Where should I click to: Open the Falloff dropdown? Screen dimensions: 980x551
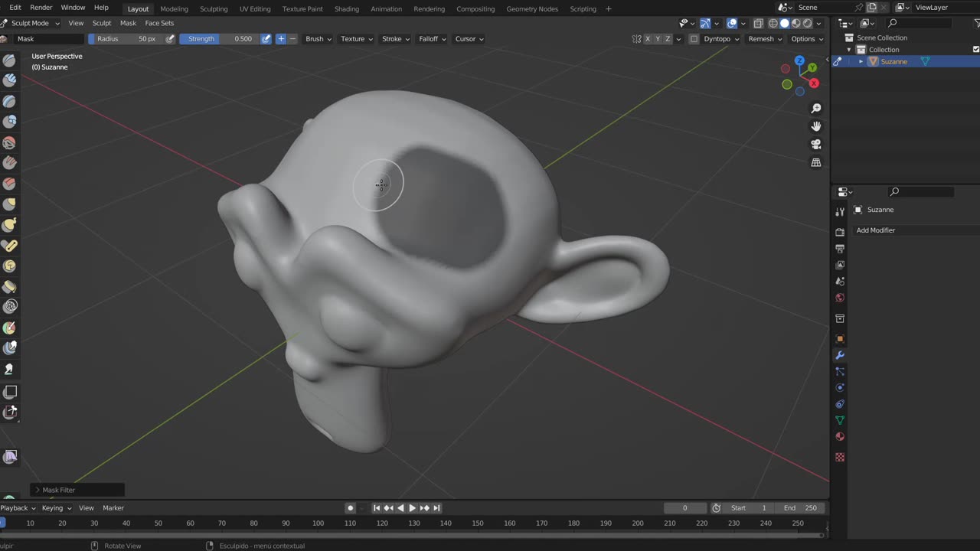tap(432, 39)
